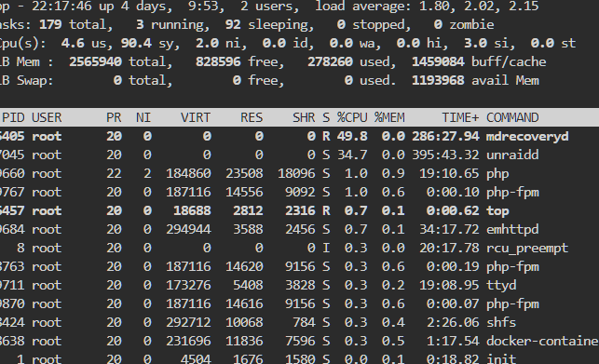Click the 292712 VIRT value of shfs
The width and height of the screenshot is (599, 364).
(x=188, y=322)
